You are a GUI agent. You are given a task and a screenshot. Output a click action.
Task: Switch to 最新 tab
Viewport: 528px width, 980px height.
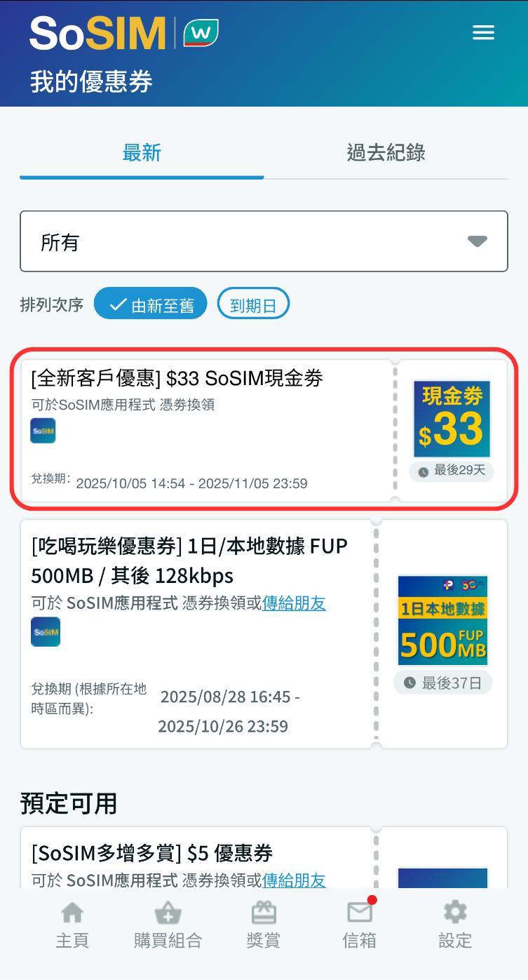pyautogui.click(x=142, y=153)
